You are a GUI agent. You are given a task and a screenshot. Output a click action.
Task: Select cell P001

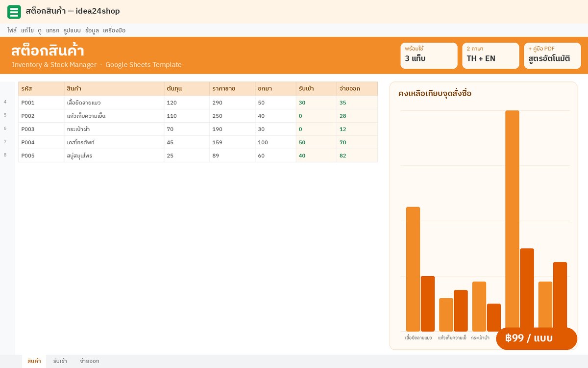tap(41, 103)
